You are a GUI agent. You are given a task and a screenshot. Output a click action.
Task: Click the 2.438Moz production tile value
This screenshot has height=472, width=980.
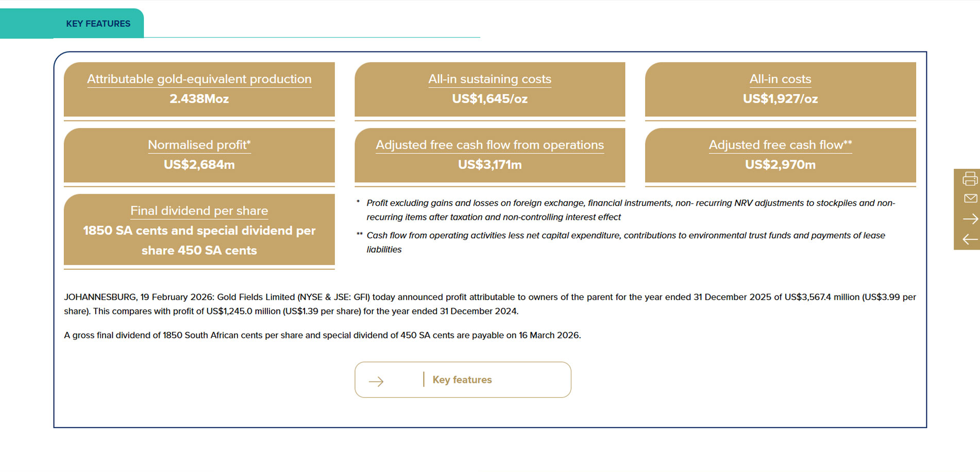tap(199, 99)
